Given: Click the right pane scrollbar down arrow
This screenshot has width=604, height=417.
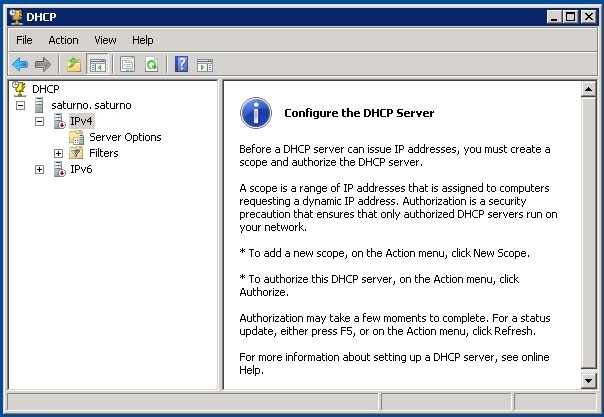Looking at the screenshot, I should [x=589, y=380].
